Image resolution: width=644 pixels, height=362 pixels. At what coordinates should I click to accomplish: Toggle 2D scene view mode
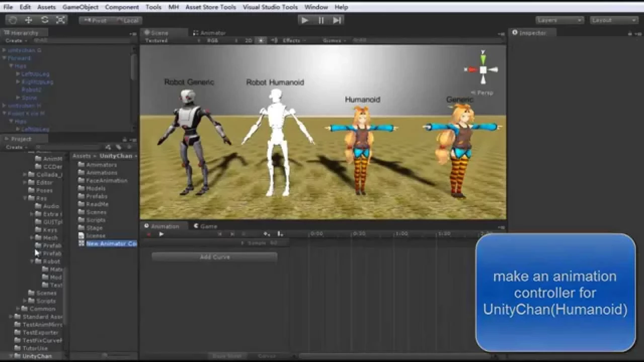coord(249,41)
